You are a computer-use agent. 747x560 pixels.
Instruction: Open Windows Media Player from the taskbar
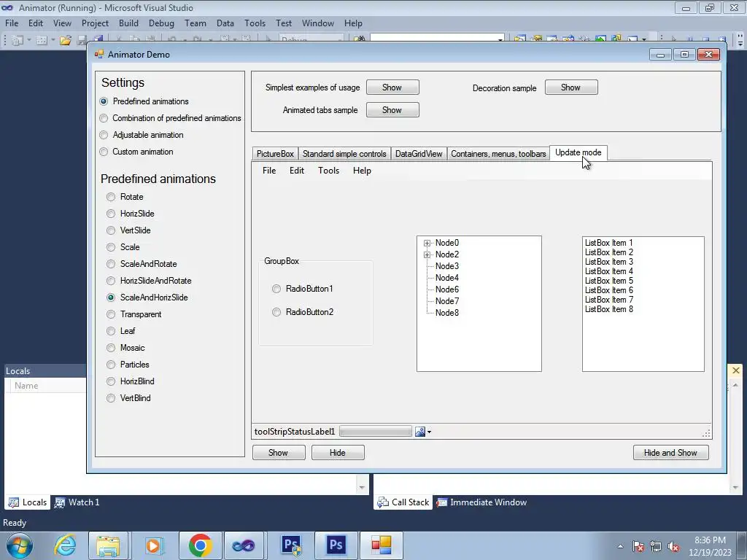(x=153, y=545)
